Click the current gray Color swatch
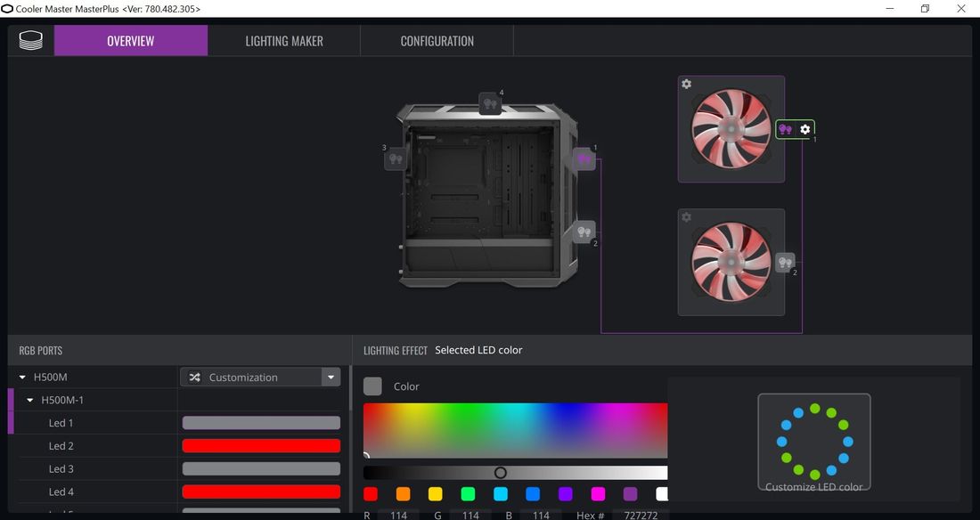Viewport: 980px width, 520px height. tap(372, 386)
